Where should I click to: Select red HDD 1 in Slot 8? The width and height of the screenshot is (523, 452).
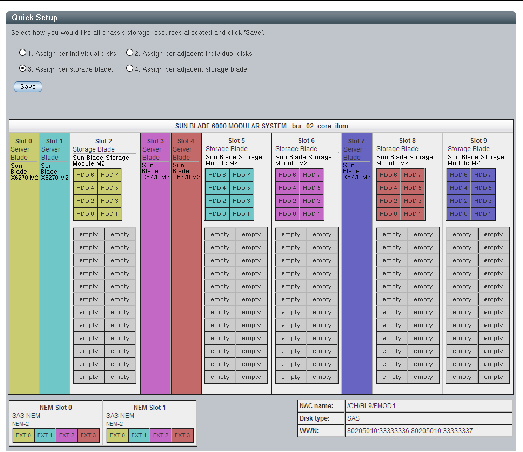[413, 214]
